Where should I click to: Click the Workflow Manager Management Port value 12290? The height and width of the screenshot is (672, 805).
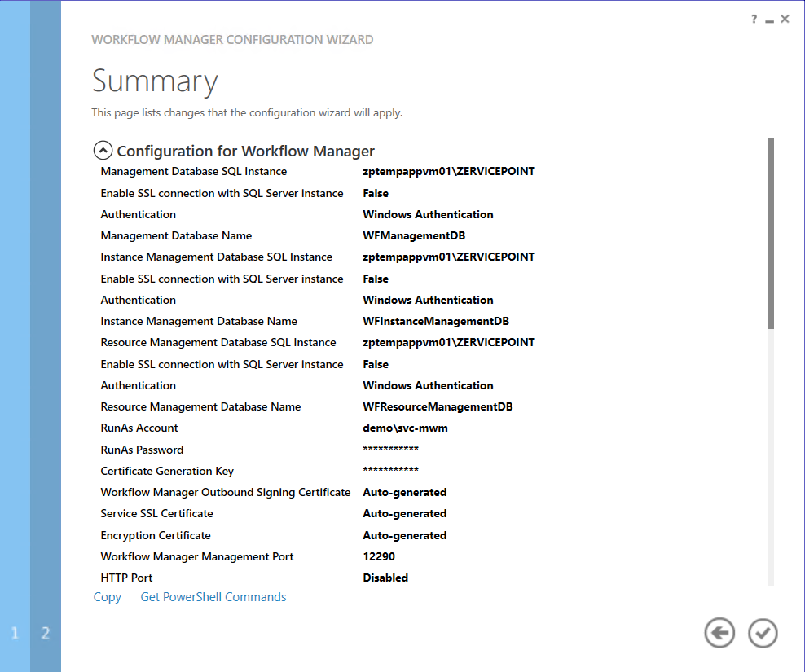coord(379,557)
